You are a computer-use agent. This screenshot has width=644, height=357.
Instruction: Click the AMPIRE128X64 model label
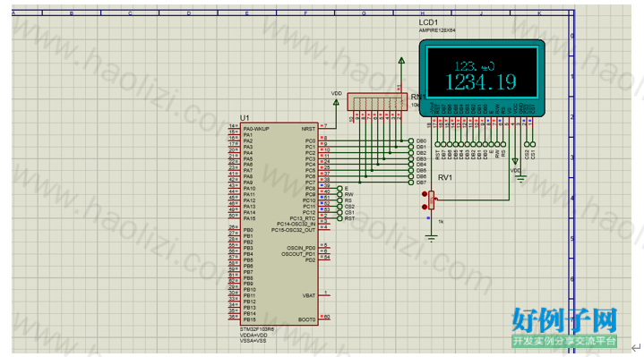click(437, 30)
